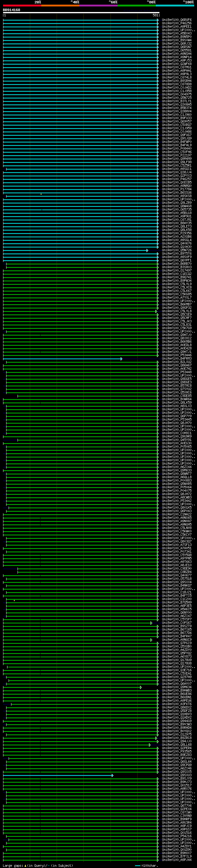The width and height of the screenshot is (197, 868).
Task: Select the UniRef100_B4FRM3 label
Action: point(177,358)
